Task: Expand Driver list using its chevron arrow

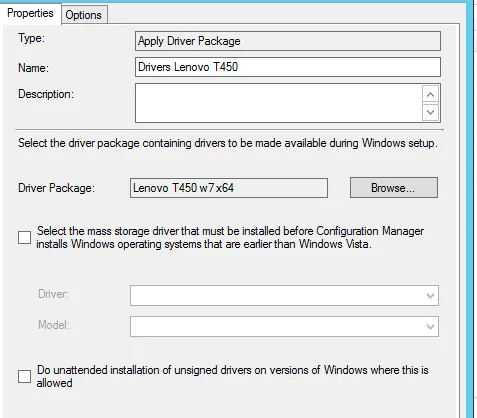Action: click(x=430, y=295)
